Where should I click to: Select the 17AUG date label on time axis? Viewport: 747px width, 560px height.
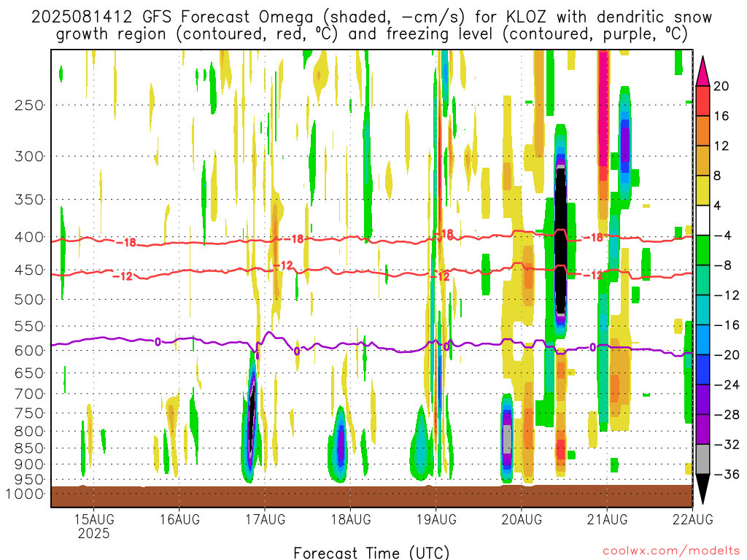pyautogui.click(x=266, y=519)
